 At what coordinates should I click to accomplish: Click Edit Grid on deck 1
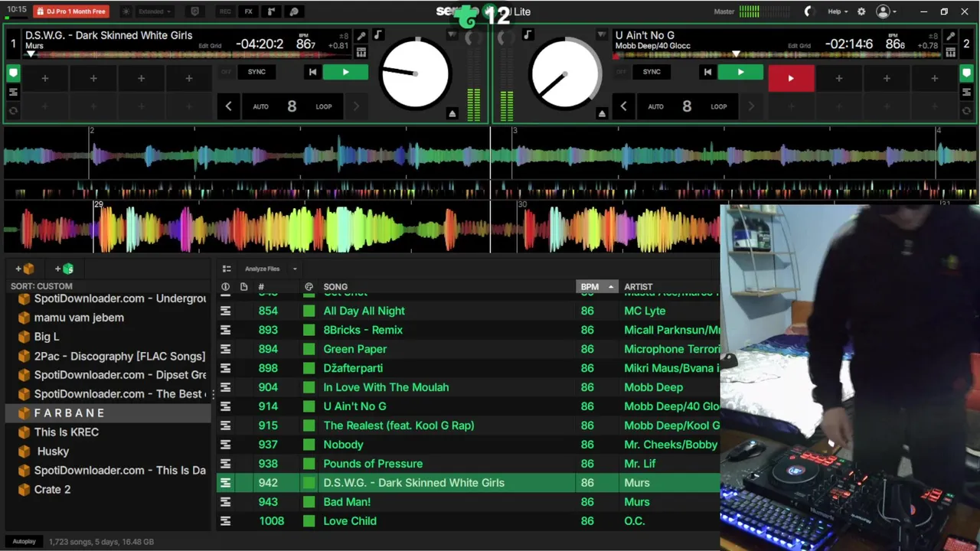(210, 46)
